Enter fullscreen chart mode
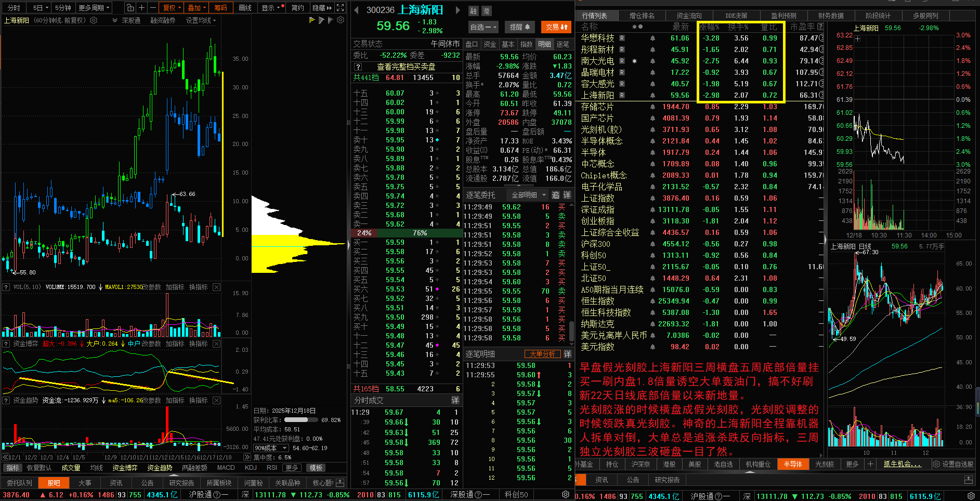980x501 pixels. (x=340, y=8)
